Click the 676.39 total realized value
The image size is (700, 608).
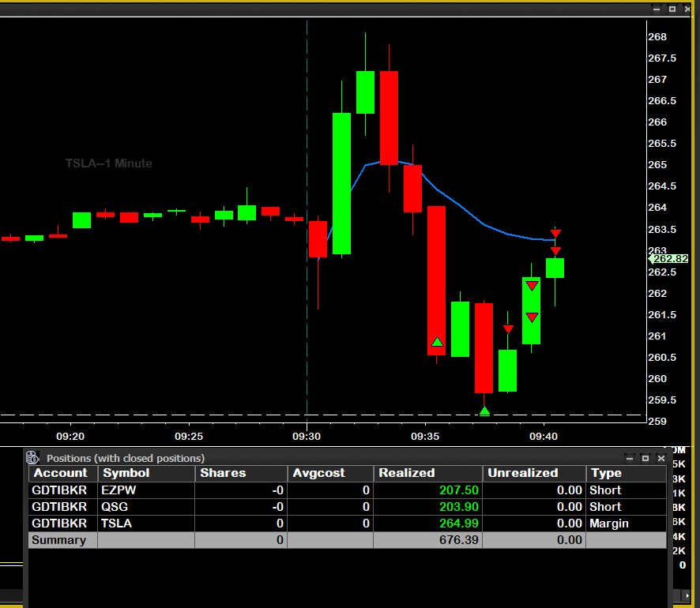(x=458, y=540)
